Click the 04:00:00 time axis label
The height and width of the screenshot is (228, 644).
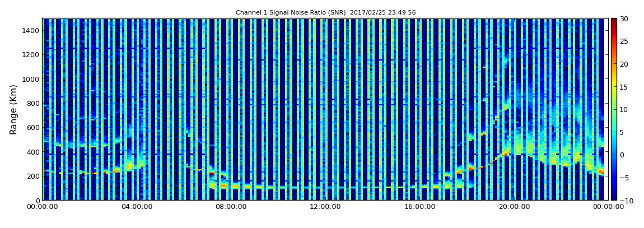(x=136, y=207)
